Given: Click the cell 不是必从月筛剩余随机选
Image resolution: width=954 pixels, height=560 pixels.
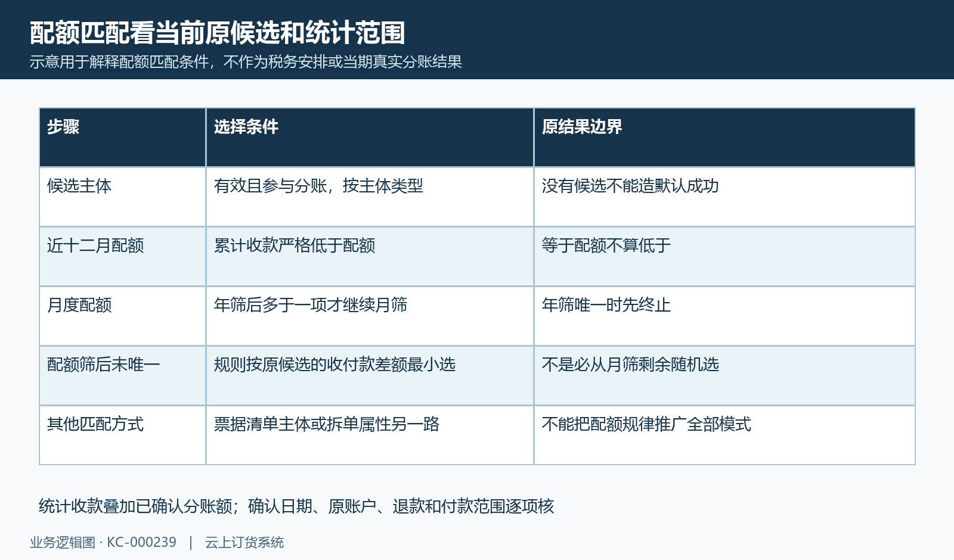Looking at the screenshot, I should [724, 375].
